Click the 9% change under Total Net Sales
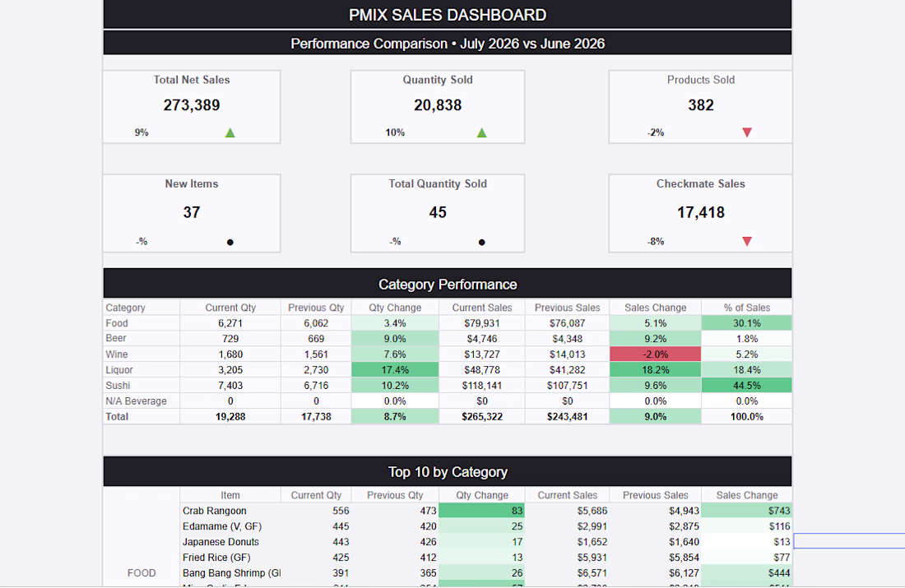Screen dimensions: 905x588 142,132
